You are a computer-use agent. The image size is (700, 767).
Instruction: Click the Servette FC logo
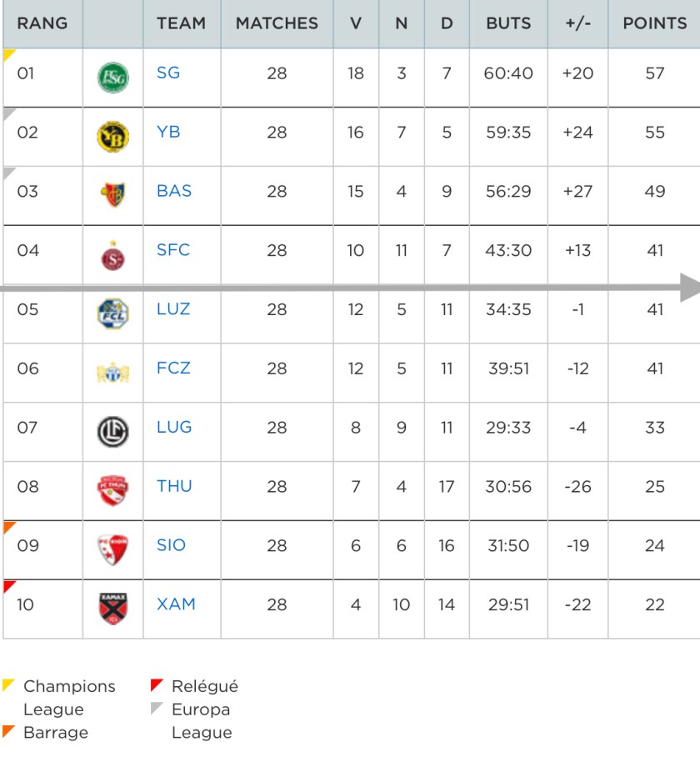(112, 254)
